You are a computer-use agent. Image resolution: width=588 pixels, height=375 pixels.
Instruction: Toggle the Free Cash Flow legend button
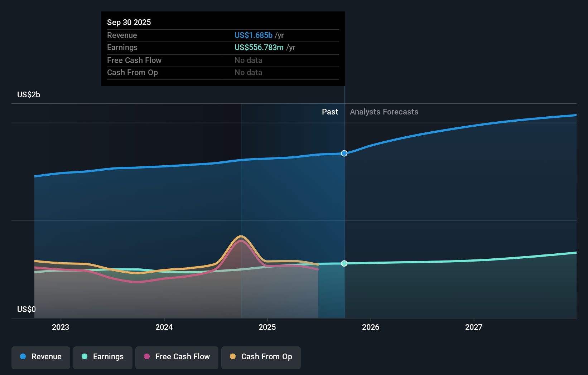(177, 357)
